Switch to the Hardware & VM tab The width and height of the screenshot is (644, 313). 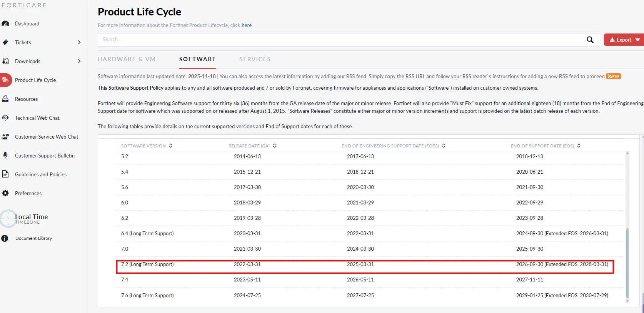coord(127,59)
